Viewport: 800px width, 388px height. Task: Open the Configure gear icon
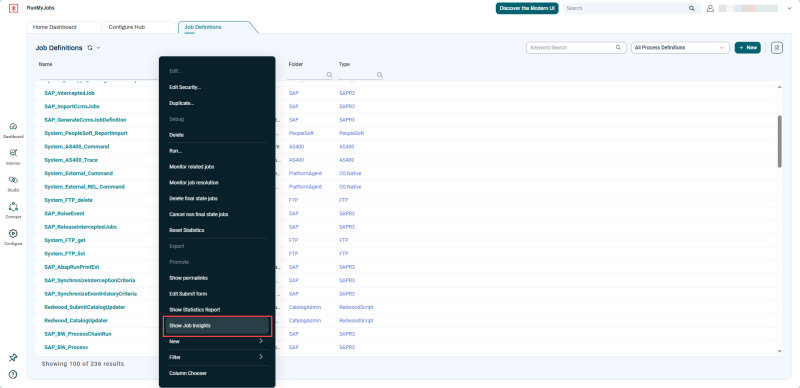(x=13, y=233)
